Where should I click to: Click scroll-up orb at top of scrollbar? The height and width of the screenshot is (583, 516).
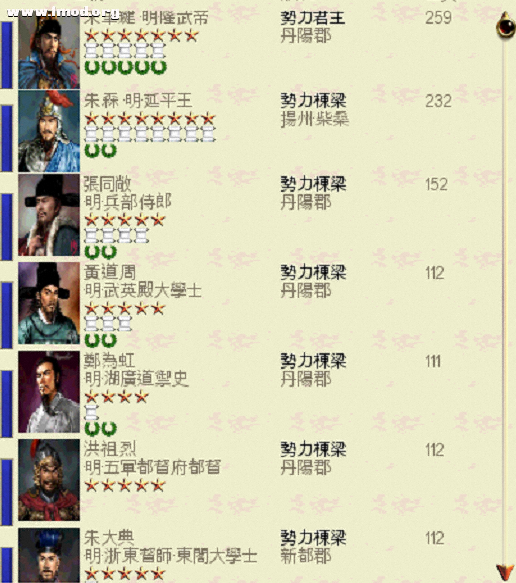point(506,25)
